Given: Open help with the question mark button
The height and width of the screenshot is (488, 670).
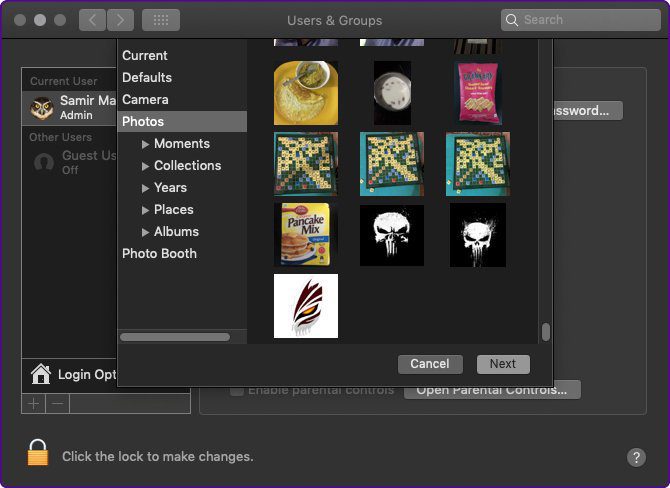Looking at the screenshot, I should pyautogui.click(x=636, y=457).
